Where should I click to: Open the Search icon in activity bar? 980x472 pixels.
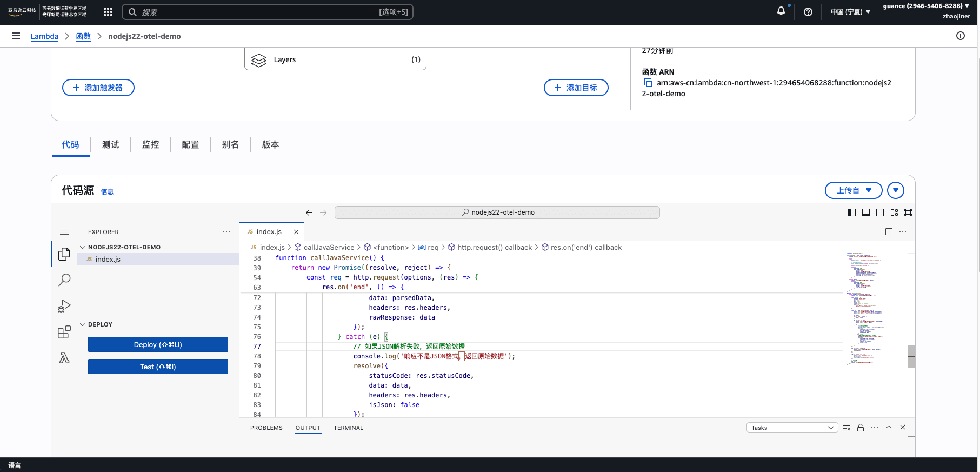(64, 280)
